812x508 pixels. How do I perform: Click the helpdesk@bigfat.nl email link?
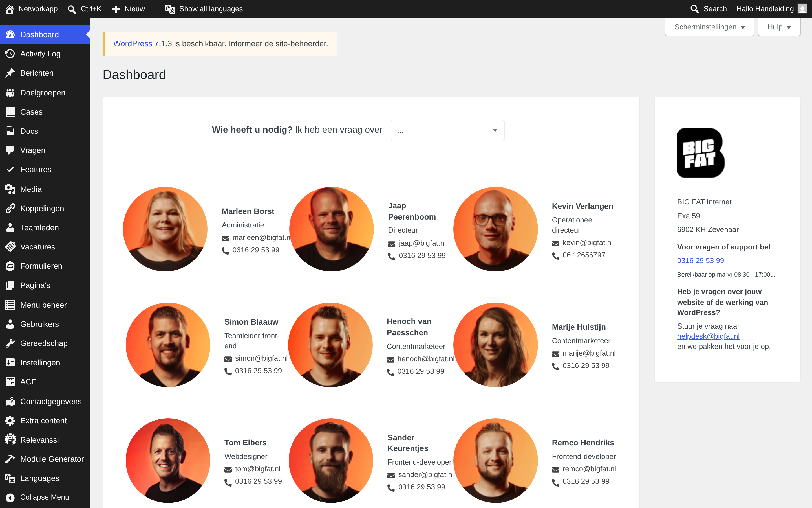pyautogui.click(x=708, y=336)
